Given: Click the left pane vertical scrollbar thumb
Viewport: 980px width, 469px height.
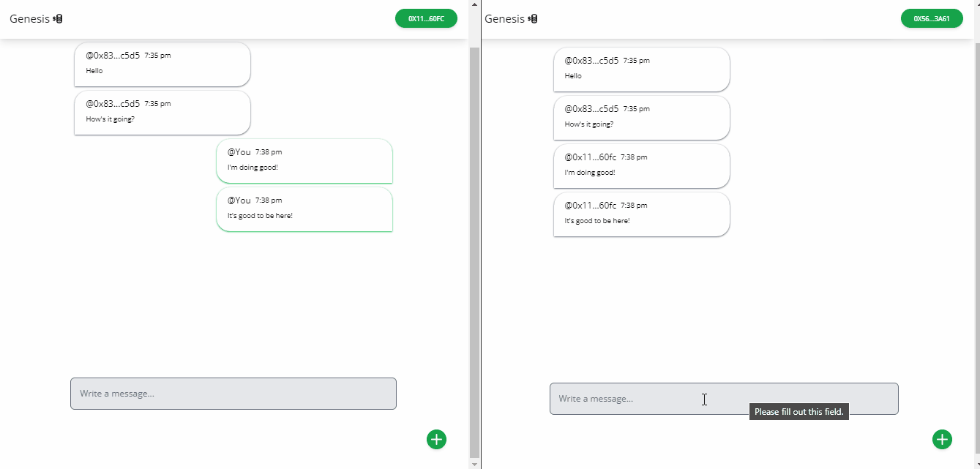Looking at the screenshot, I should tap(474, 251).
